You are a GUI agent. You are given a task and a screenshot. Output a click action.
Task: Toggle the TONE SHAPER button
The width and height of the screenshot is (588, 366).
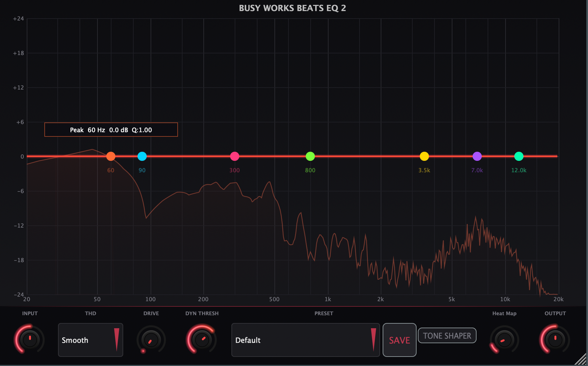point(447,336)
